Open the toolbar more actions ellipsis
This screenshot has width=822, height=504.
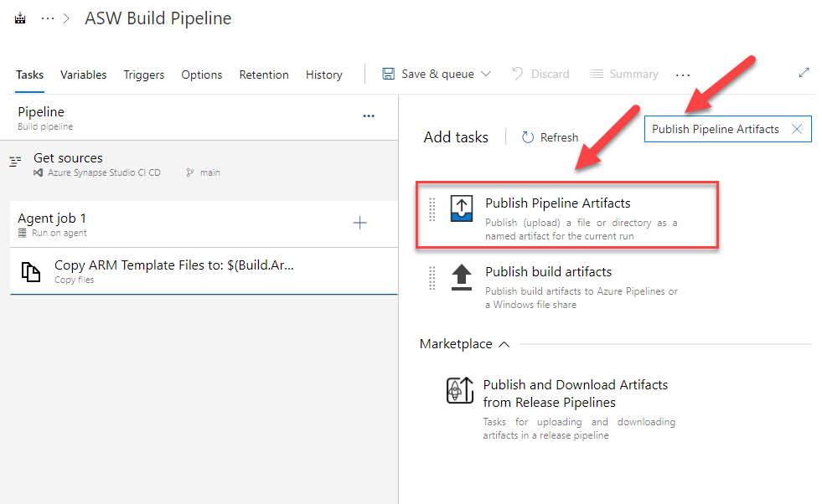tap(683, 75)
